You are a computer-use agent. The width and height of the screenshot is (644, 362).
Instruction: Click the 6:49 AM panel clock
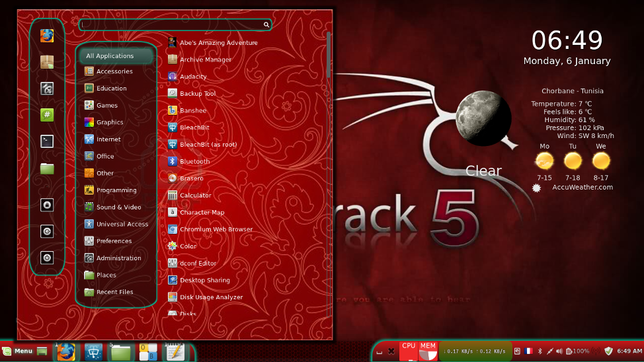[x=629, y=351]
